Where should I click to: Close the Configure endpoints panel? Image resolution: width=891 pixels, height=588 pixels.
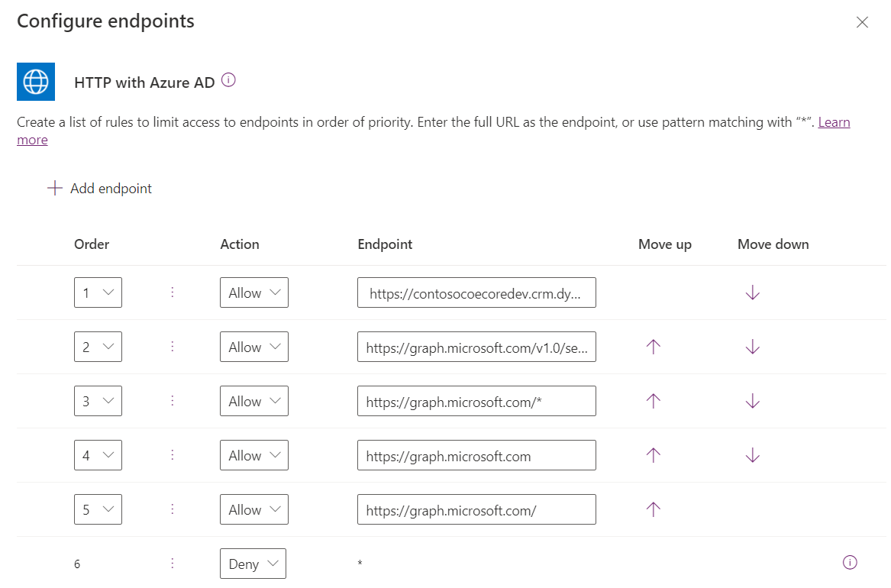[x=862, y=22]
